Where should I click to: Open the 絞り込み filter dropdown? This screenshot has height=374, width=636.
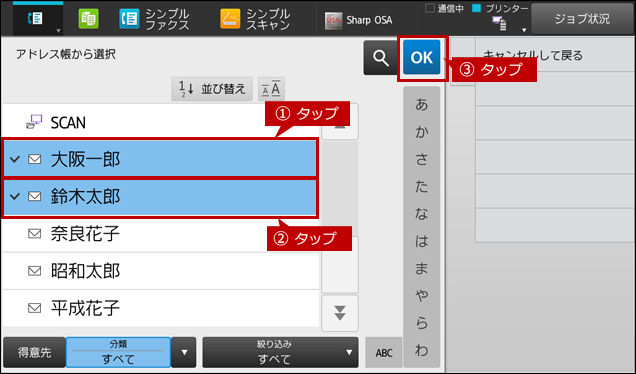coord(280,352)
